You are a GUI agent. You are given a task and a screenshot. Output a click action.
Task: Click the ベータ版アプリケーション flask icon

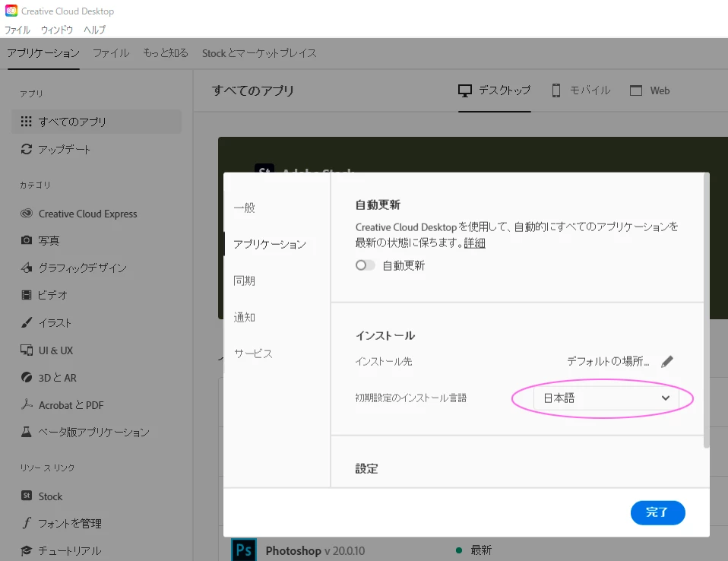coord(27,432)
